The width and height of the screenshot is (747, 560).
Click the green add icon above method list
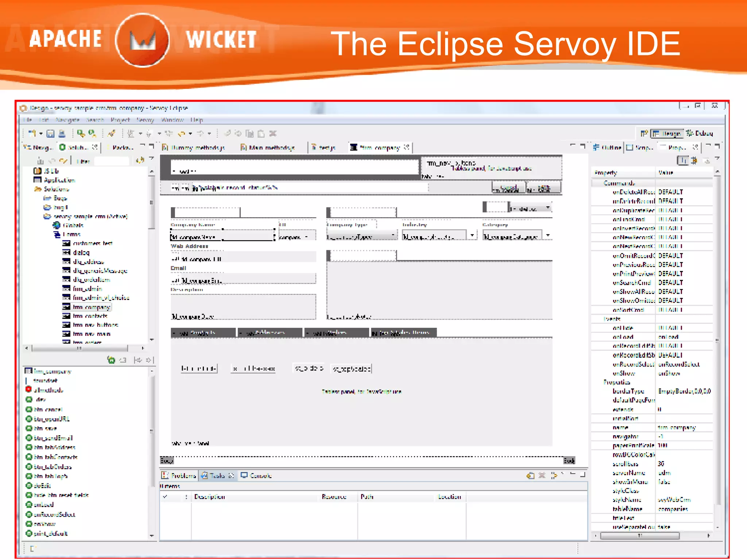click(x=111, y=360)
